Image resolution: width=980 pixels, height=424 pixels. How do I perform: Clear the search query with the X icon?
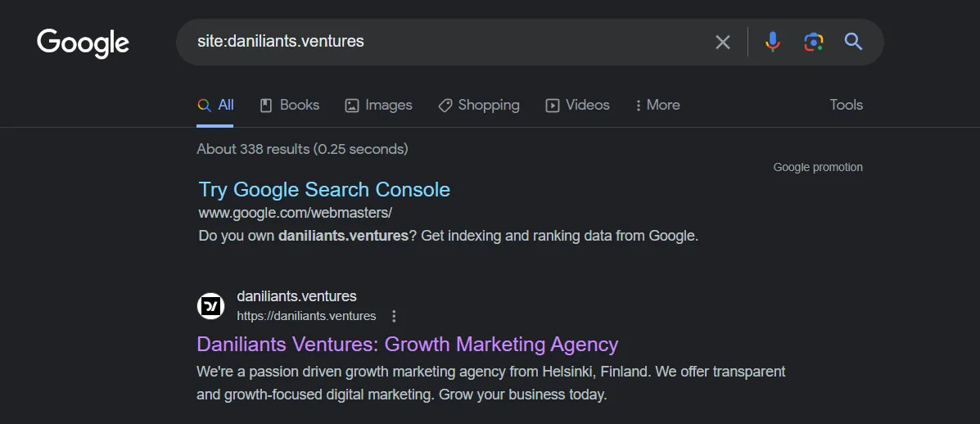tap(722, 43)
